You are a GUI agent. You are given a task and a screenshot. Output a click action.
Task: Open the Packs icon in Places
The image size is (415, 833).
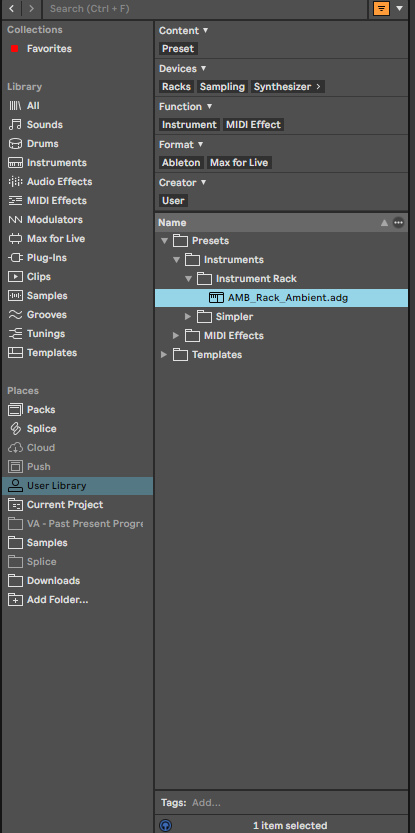point(15,410)
